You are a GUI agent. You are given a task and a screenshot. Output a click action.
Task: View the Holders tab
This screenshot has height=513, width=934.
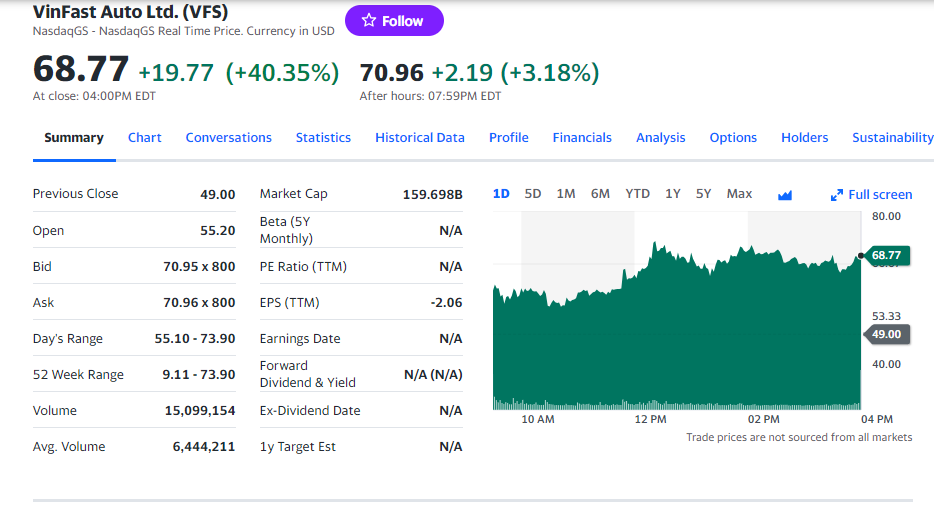click(x=805, y=138)
